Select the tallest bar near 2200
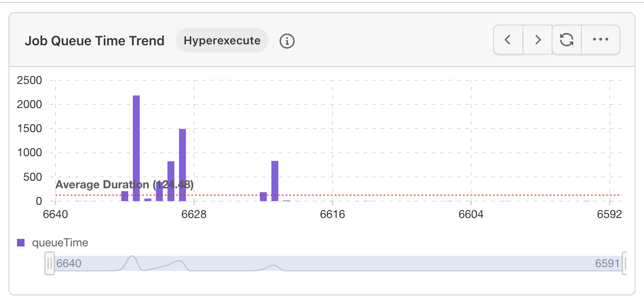644x303 pixels. tap(136, 148)
